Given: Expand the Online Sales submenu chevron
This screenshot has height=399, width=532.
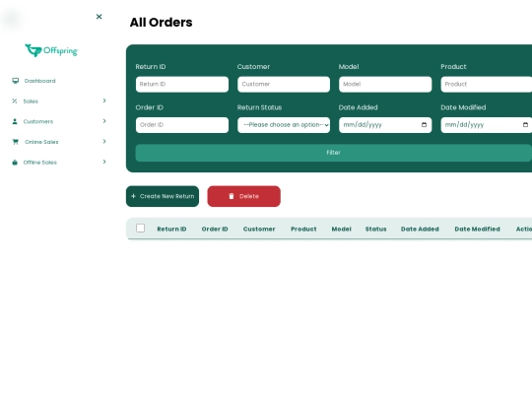Looking at the screenshot, I should pos(104,142).
